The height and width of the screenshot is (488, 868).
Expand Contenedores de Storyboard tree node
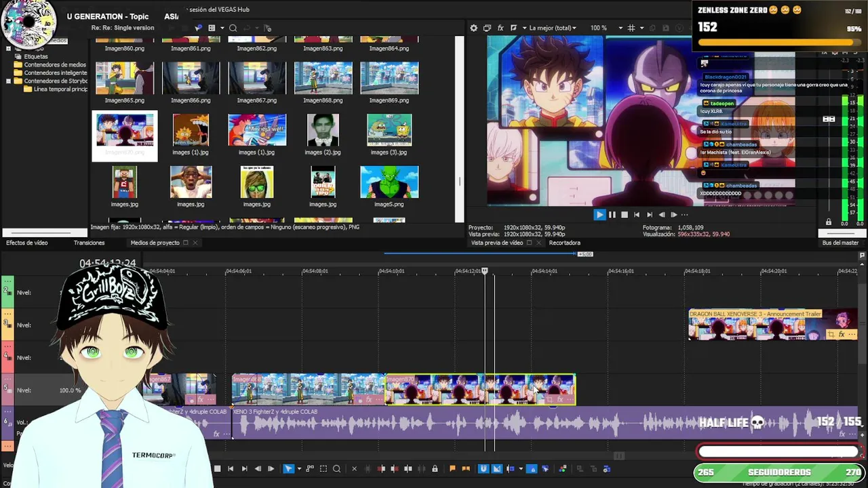point(8,81)
